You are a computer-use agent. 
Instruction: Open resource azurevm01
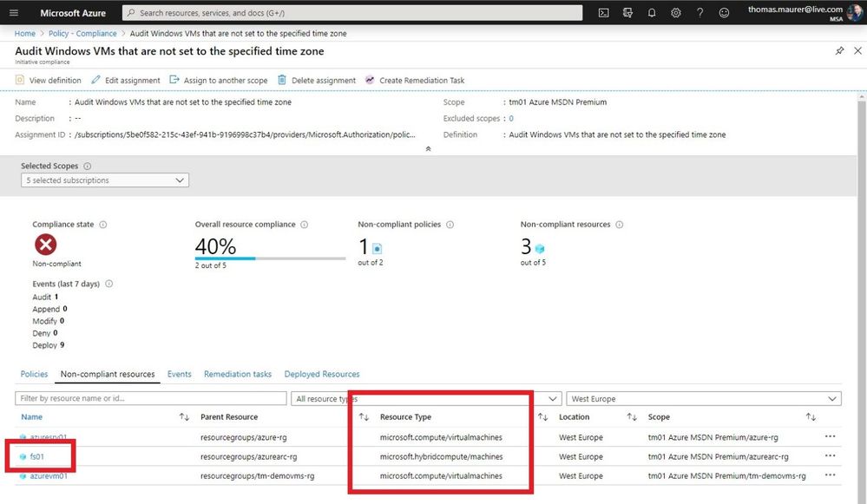49,476
